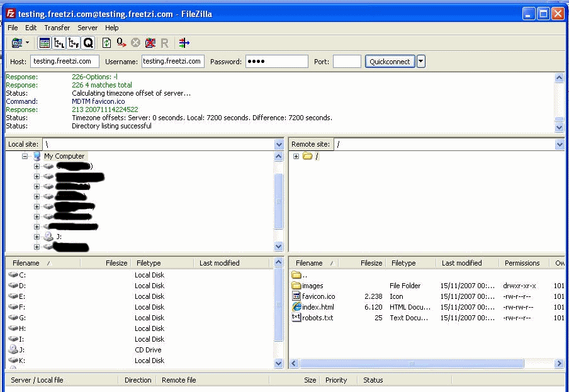The image size is (569, 392).
Task: Select the K: local disk icon
Action: click(13, 361)
